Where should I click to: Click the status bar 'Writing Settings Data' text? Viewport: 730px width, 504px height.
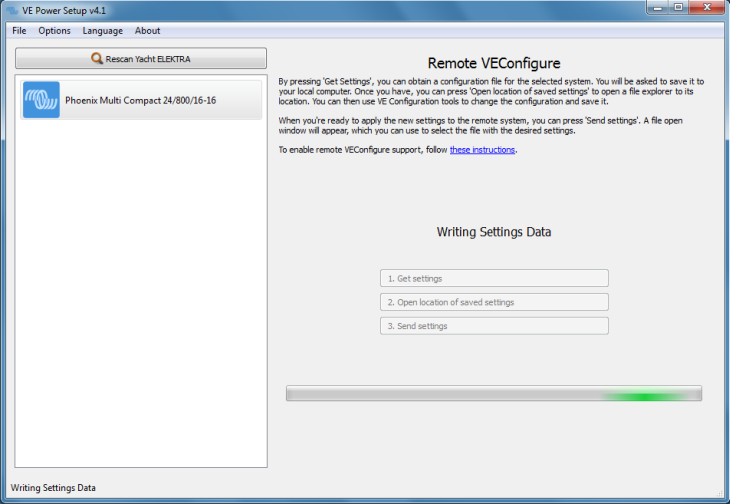pyautogui.click(x=53, y=488)
